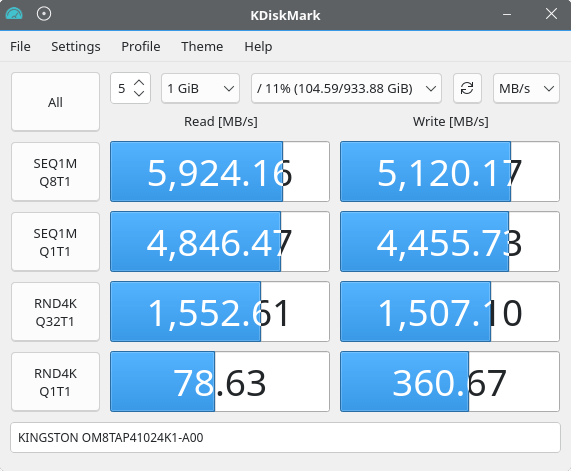Click the KINGSTON OM8TAP41024K1-A00 text field
This screenshot has height=471, width=571.
[x=286, y=437]
